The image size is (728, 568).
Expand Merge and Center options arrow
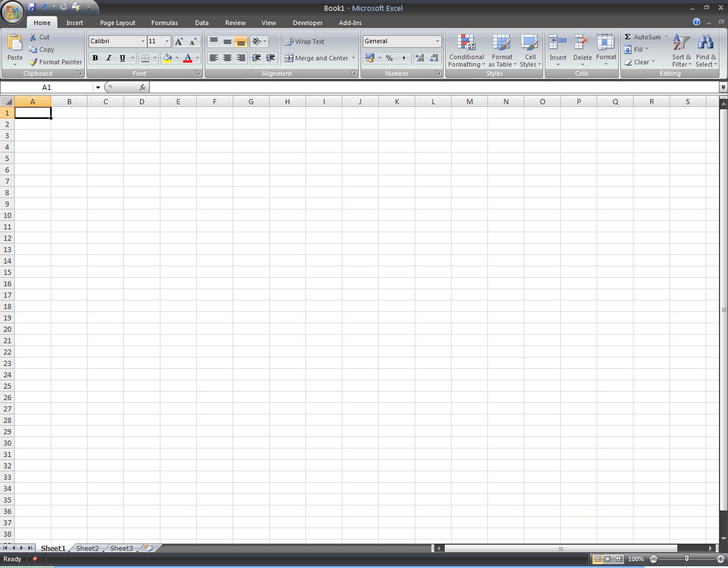[353, 58]
